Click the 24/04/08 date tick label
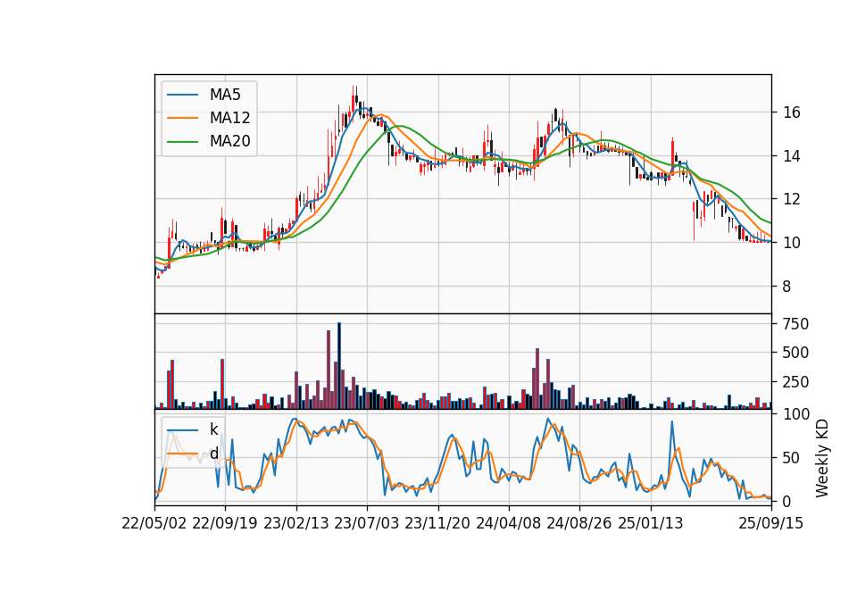Image resolution: width=857 pixels, height=616 pixels. point(508,523)
